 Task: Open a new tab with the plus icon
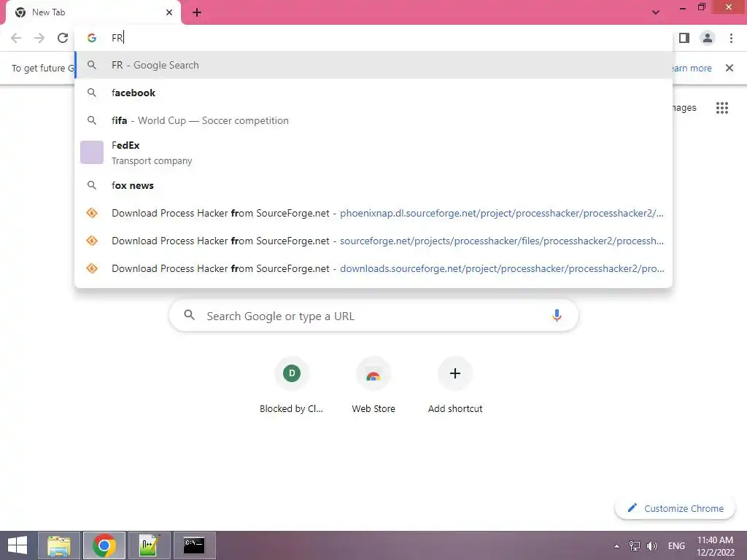pos(197,12)
